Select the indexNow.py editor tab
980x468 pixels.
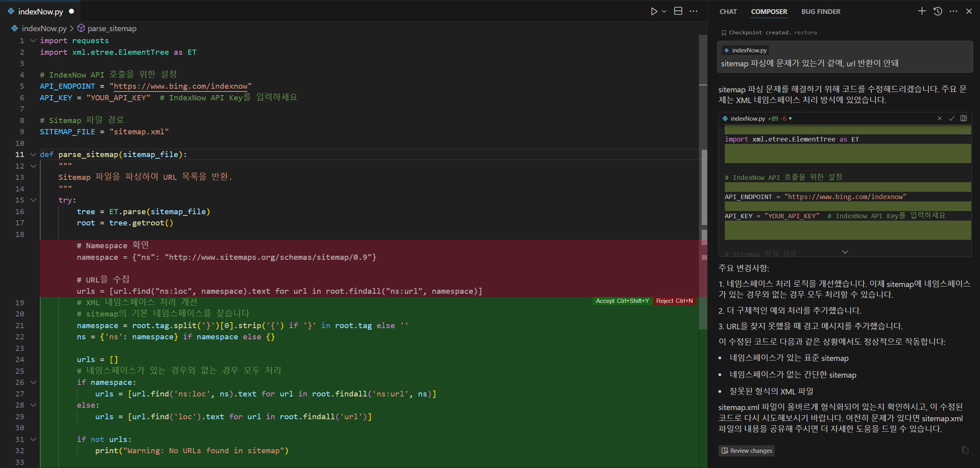[x=40, y=11]
